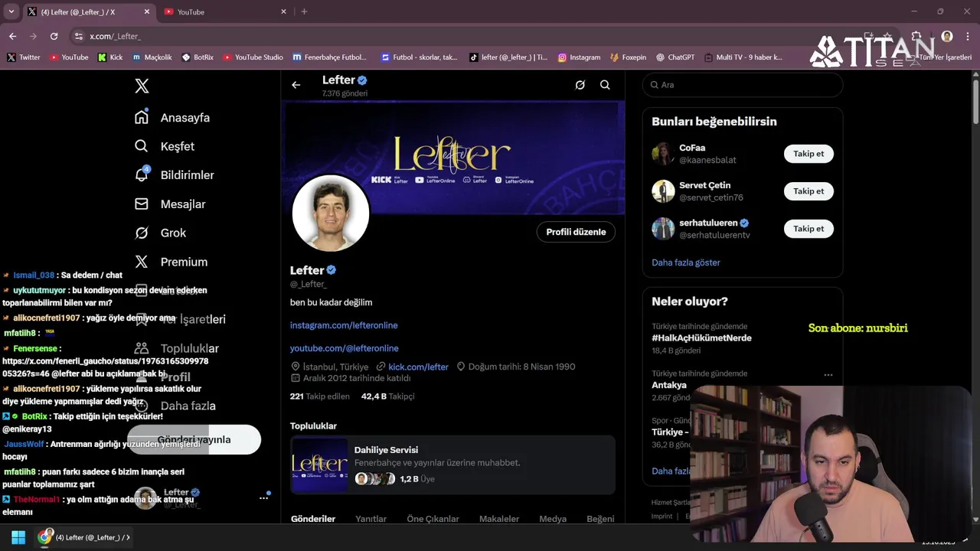Open more options for Antakya trend
Image resolution: width=980 pixels, height=551 pixels.
828,375
